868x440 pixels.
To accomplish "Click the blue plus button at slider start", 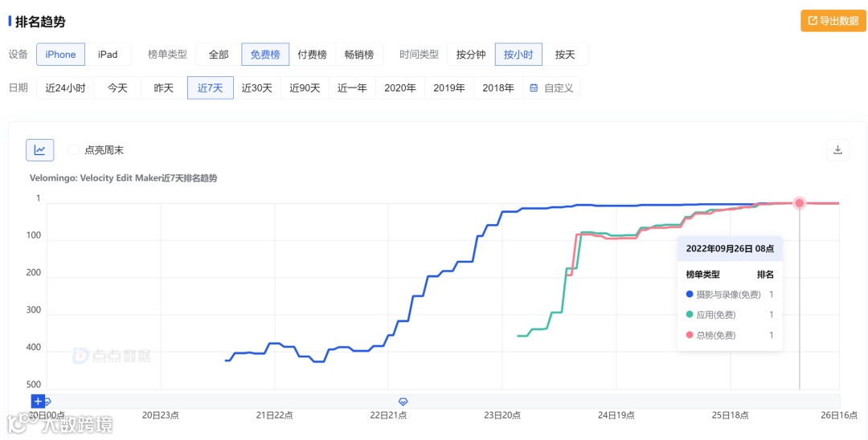I will 38,401.
